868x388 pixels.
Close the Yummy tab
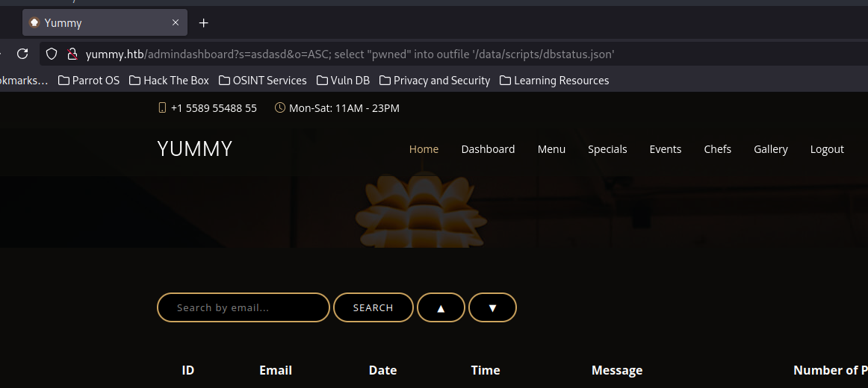pos(176,22)
